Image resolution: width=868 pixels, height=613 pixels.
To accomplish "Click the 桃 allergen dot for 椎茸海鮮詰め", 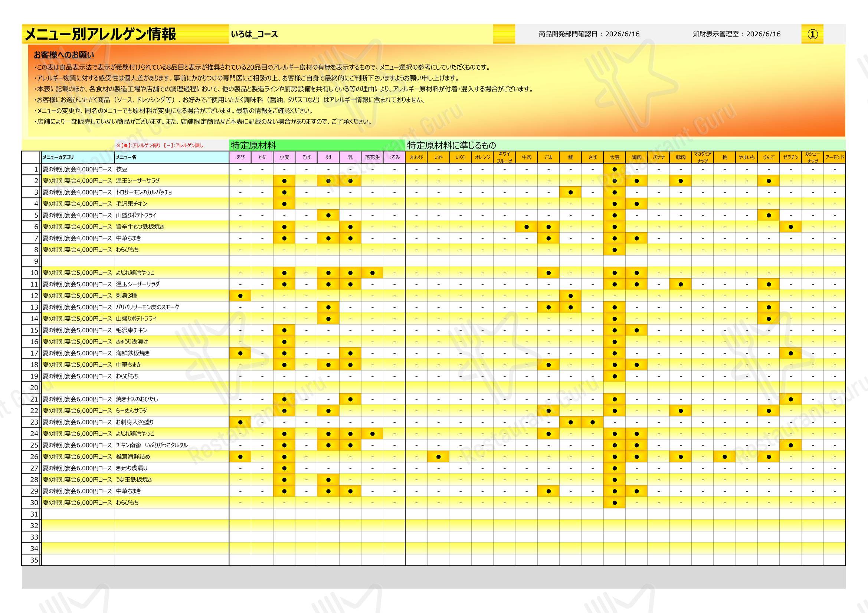I will (x=725, y=457).
